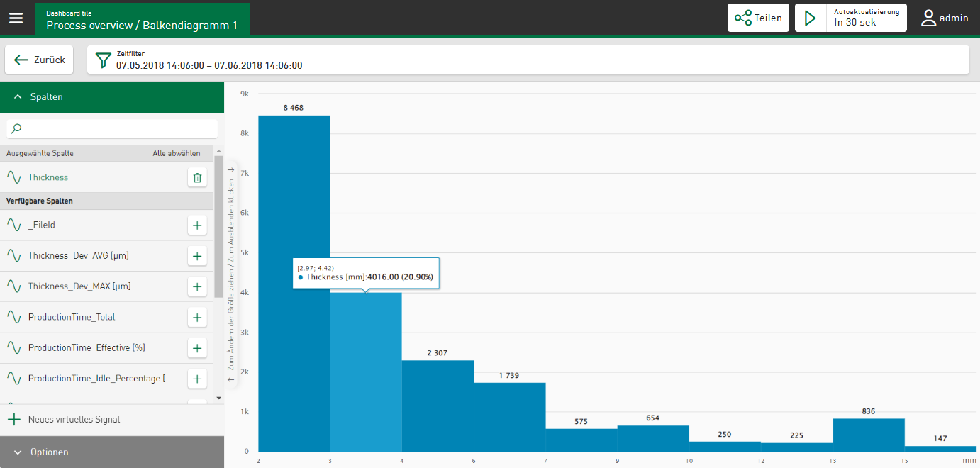This screenshot has height=468, width=980.
Task: Remove Thickness with the trash icon
Action: pyautogui.click(x=197, y=177)
